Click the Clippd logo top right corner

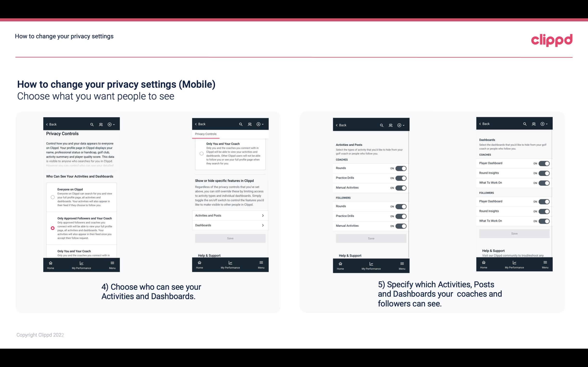point(552,39)
